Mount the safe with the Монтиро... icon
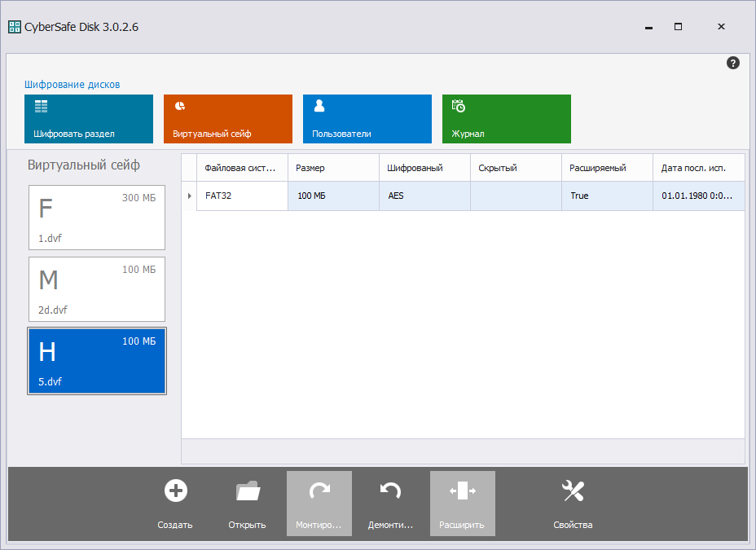This screenshot has height=550, width=756. point(319,491)
